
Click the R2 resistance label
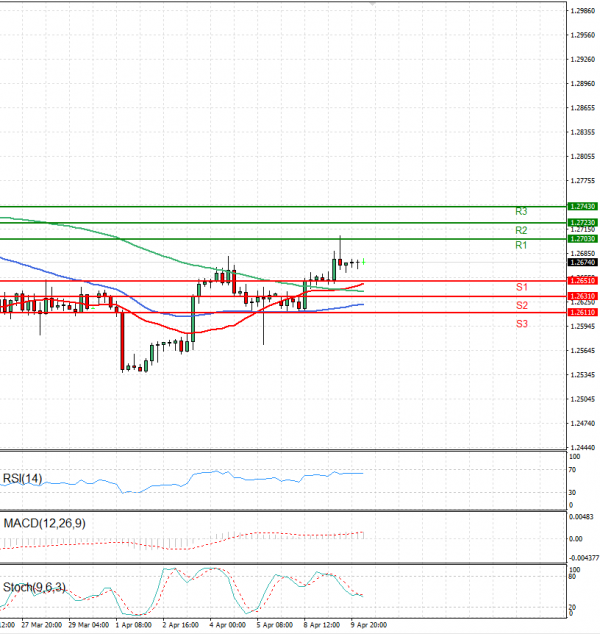point(521,230)
